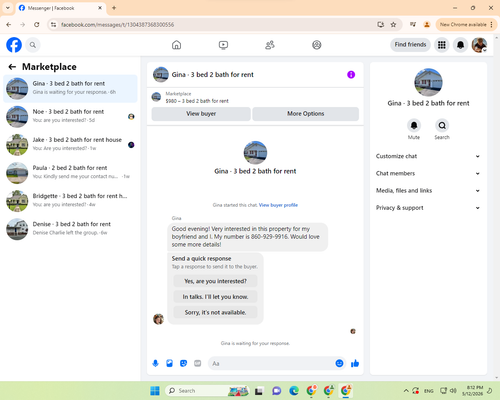Expand Customize chat section
Image resolution: width=500 pixels, height=400 pixels.
click(428, 156)
